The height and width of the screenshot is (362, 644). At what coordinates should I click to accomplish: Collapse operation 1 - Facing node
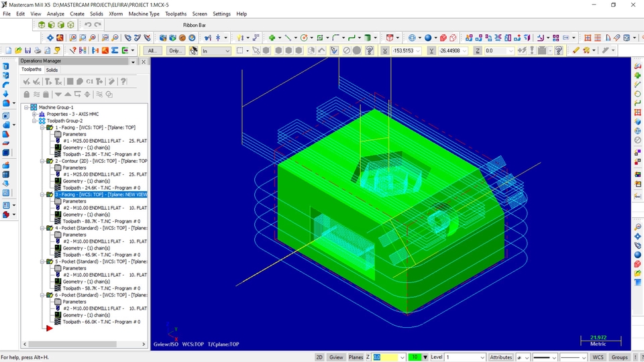click(42, 127)
